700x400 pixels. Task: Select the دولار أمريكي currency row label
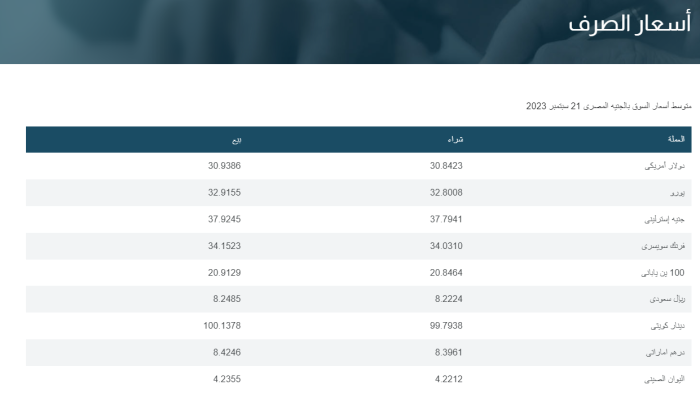coord(664,166)
